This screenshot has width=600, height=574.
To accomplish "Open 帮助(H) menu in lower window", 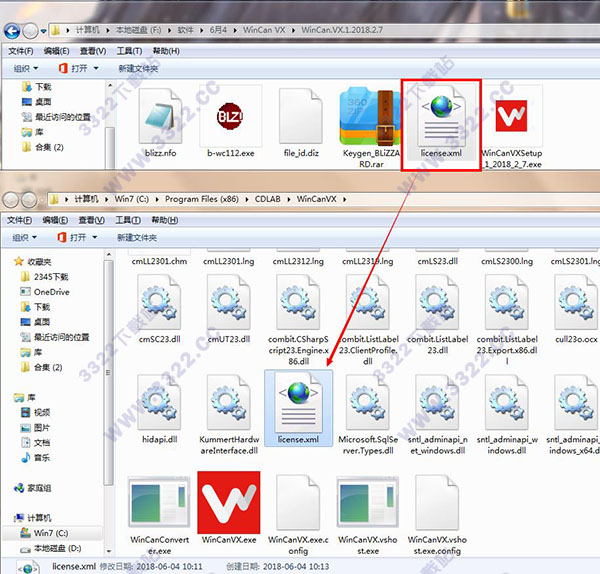I will 165,220.
